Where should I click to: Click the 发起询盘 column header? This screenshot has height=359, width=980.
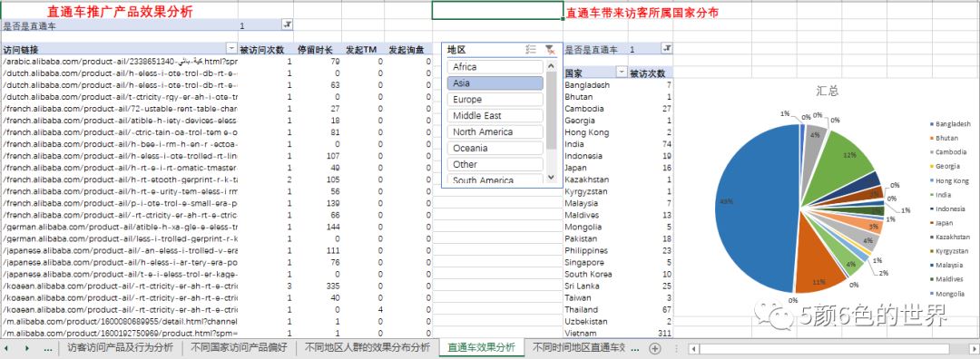click(x=407, y=49)
